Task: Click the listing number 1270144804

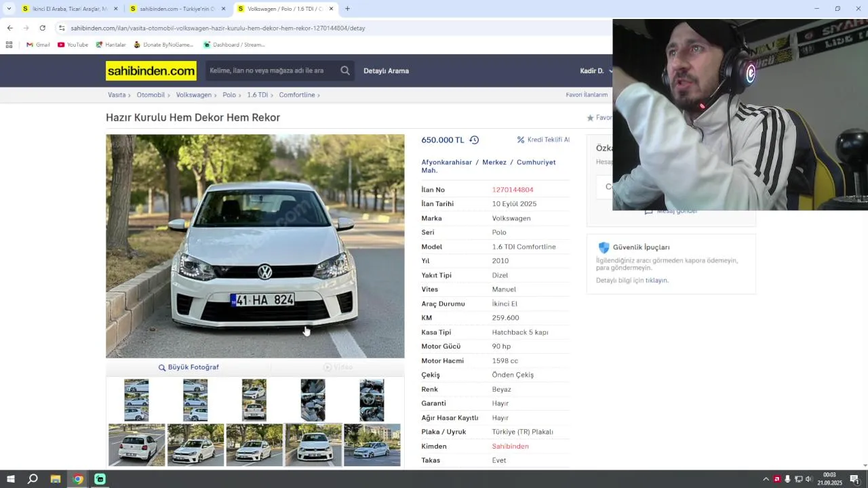Action: 513,190
